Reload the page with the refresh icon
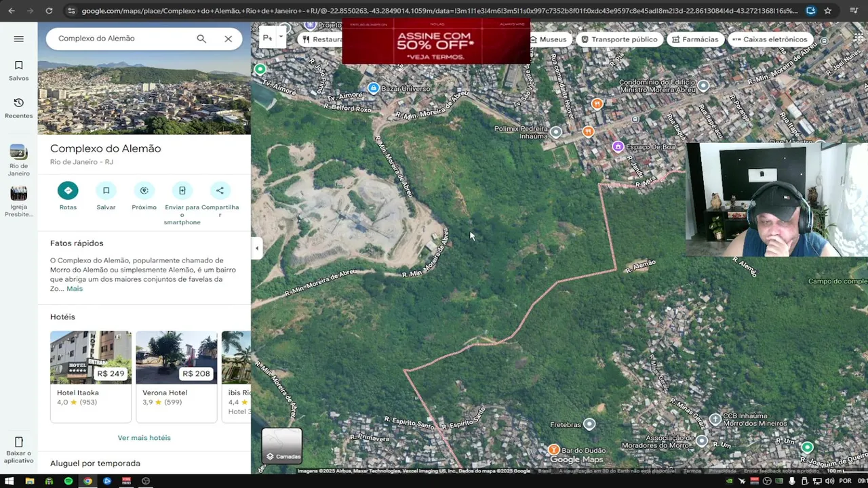The height and width of the screenshot is (488, 868). (49, 11)
